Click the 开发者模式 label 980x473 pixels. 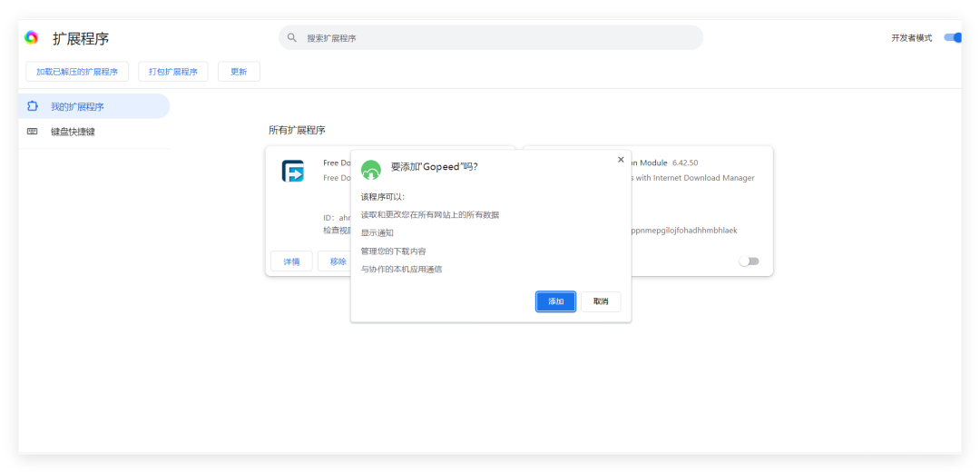click(x=911, y=37)
